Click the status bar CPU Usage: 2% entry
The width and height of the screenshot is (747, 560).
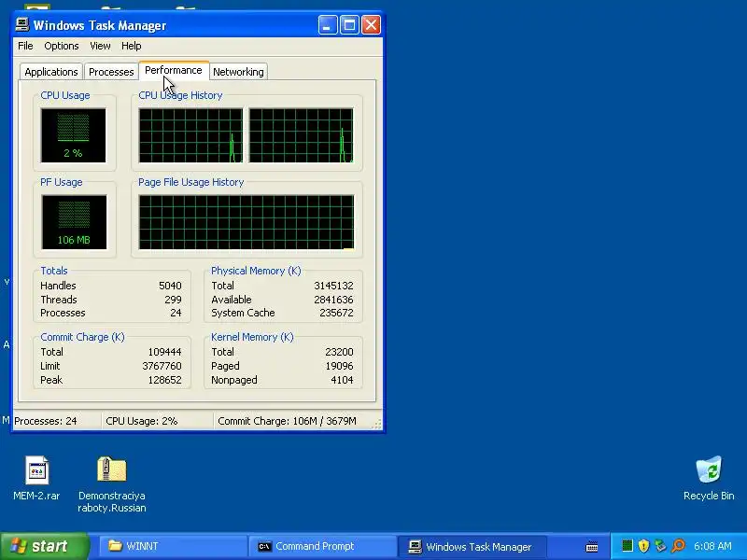[x=157, y=421]
